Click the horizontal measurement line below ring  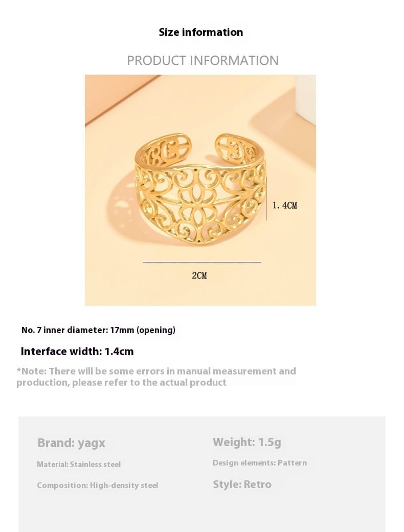(x=201, y=262)
